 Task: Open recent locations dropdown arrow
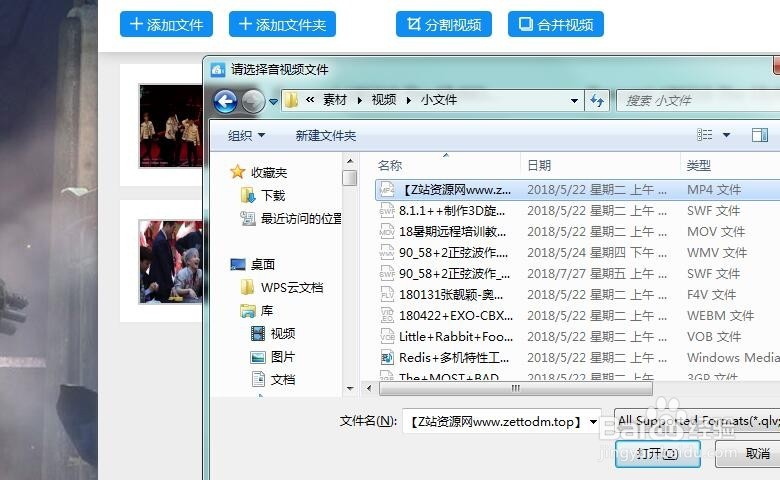(x=274, y=101)
